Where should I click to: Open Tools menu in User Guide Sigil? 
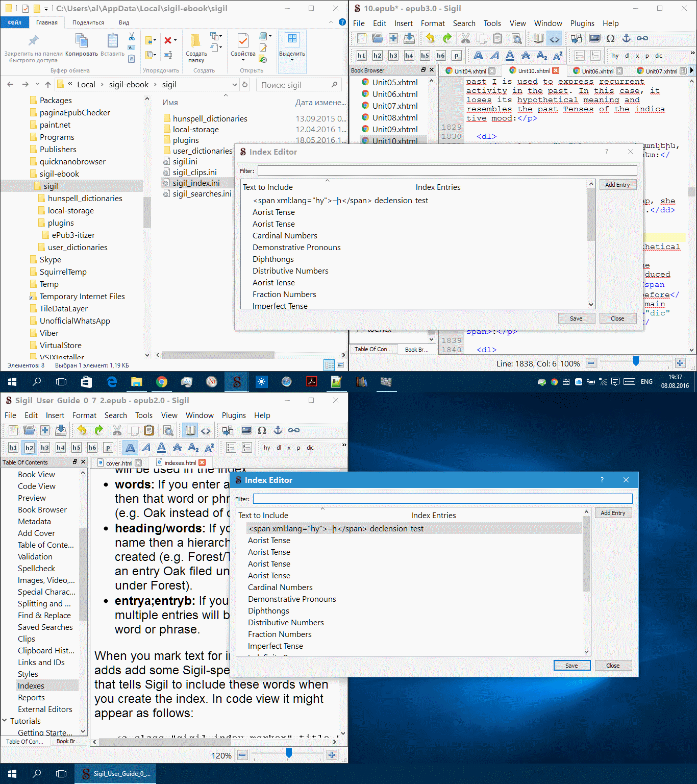[144, 415]
